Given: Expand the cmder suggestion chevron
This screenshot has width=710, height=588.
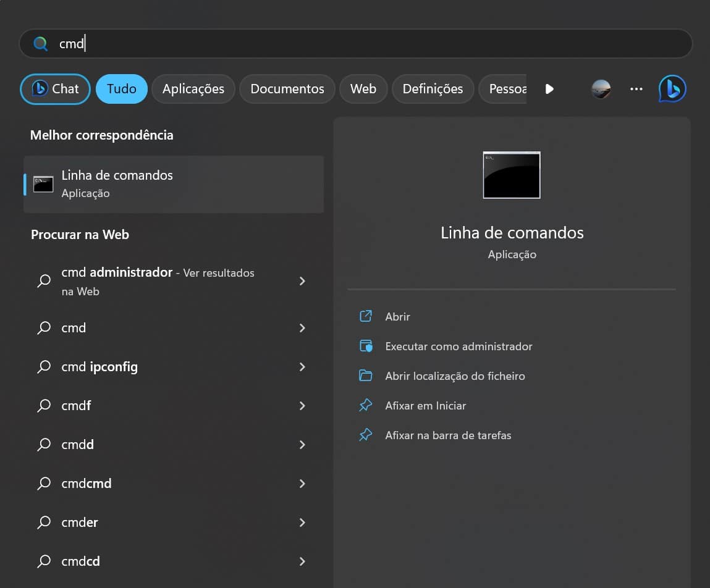Looking at the screenshot, I should [302, 523].
